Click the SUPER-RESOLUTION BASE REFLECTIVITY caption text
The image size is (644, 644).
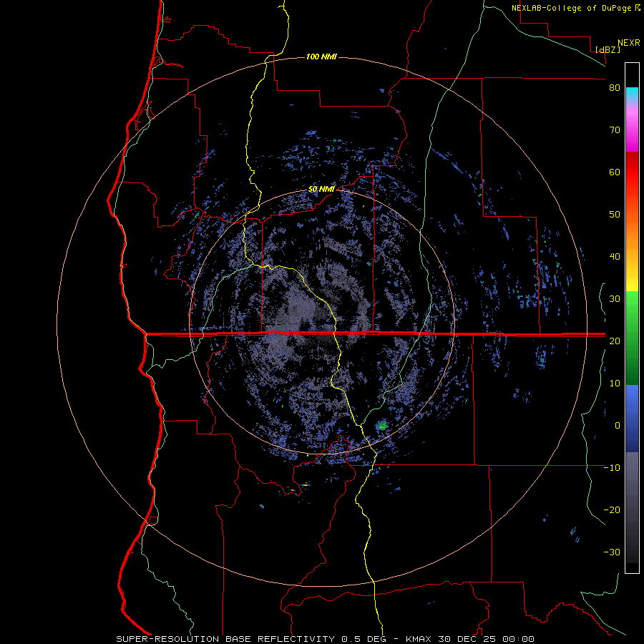225,639
